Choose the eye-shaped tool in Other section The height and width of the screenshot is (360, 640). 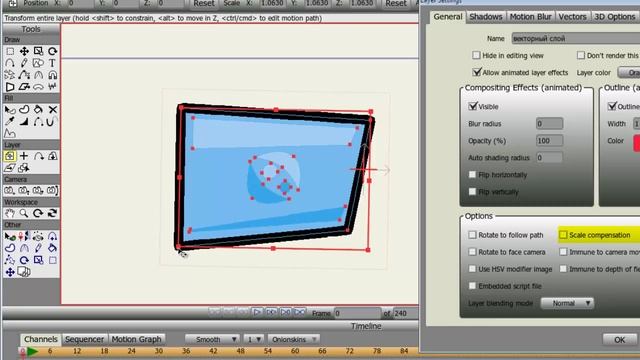(x=38, y=237)
